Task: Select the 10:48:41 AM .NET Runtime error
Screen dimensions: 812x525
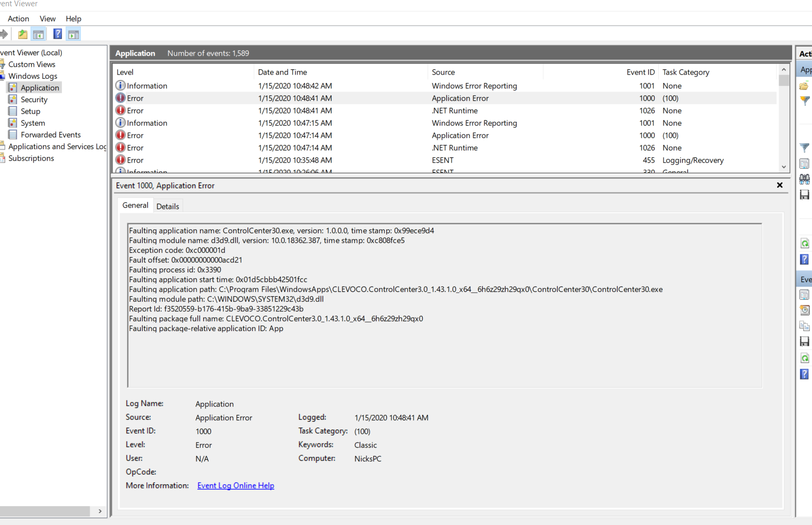Action: coord(445,111)
